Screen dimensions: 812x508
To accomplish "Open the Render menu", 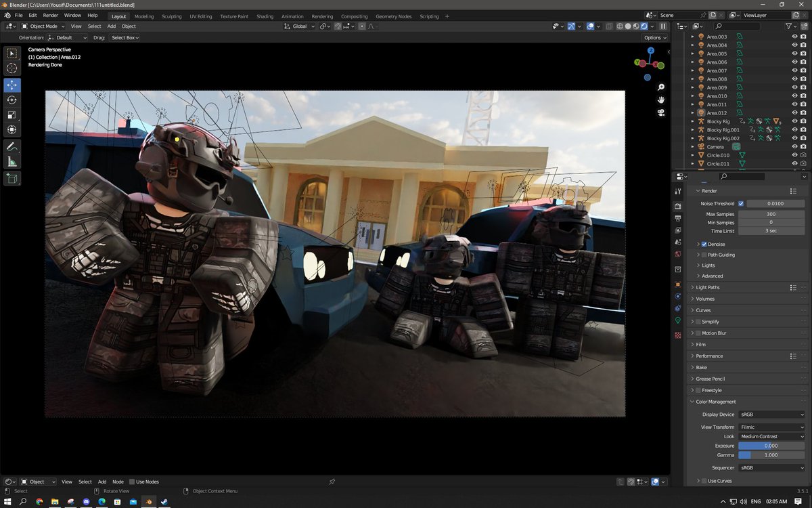I will [x=51, y=15].
